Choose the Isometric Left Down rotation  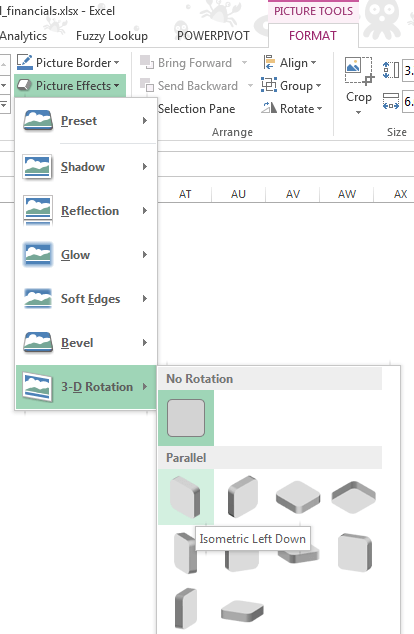point(186,497)
